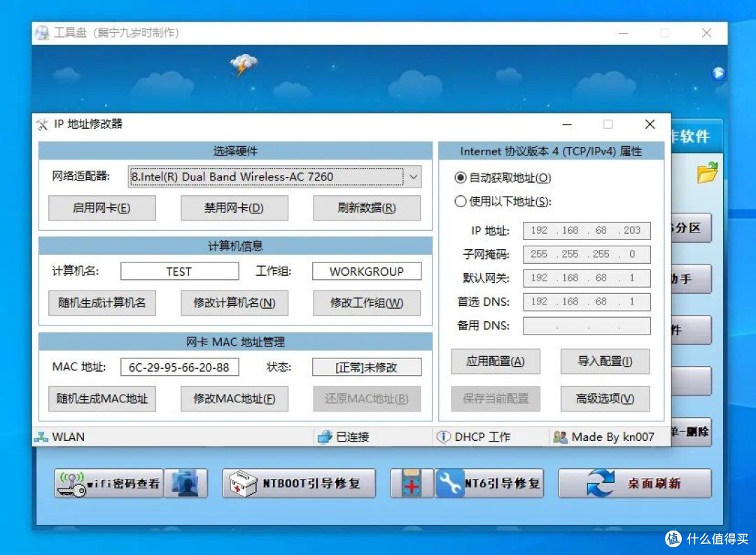Click the refresh arrows icon on 桌面刷新

(x=601, y=483)
